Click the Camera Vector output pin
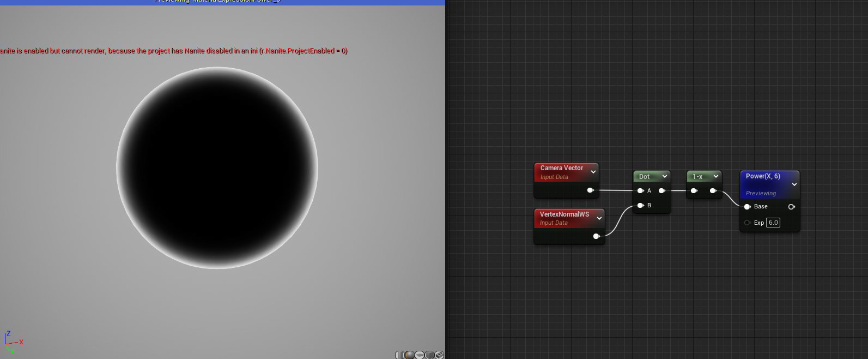The image size is (868, 359). point(590,190)
